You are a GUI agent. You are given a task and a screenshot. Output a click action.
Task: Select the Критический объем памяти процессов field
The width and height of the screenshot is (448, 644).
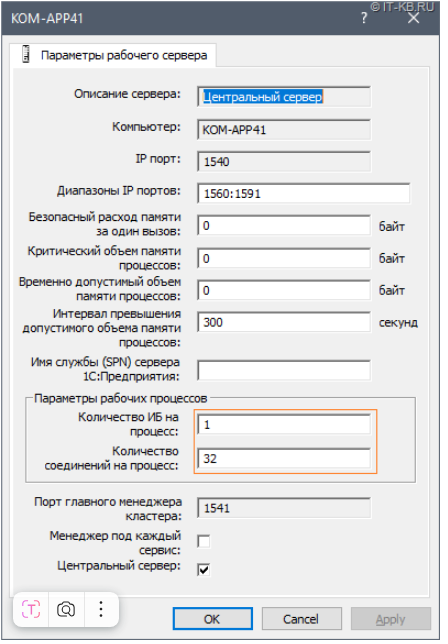[x=284, y=258]
